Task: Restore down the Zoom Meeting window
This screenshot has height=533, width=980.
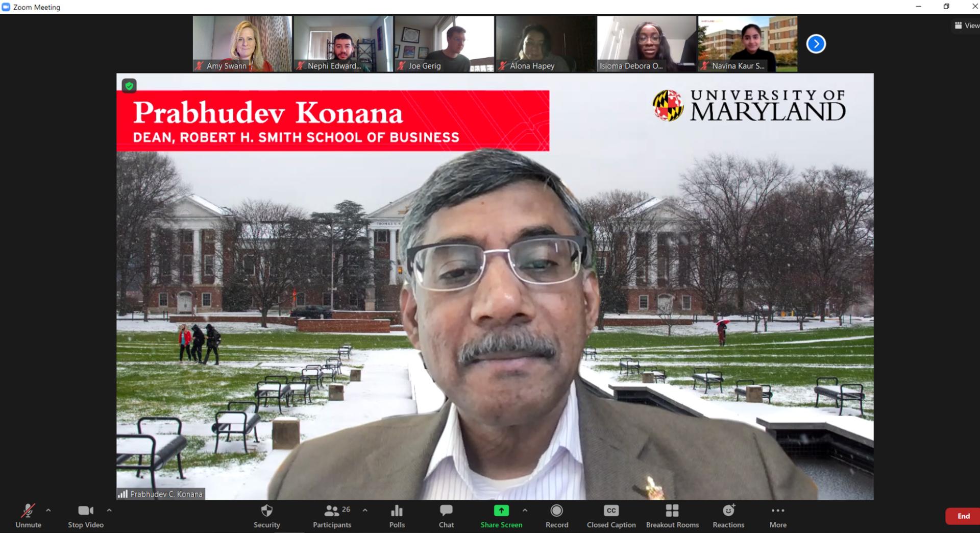Action: click(946, 7)
